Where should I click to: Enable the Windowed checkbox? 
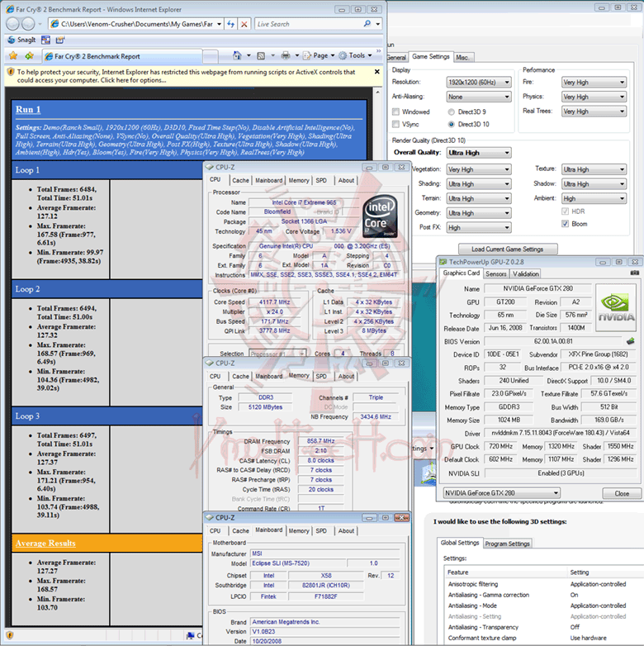click(395, 112)
